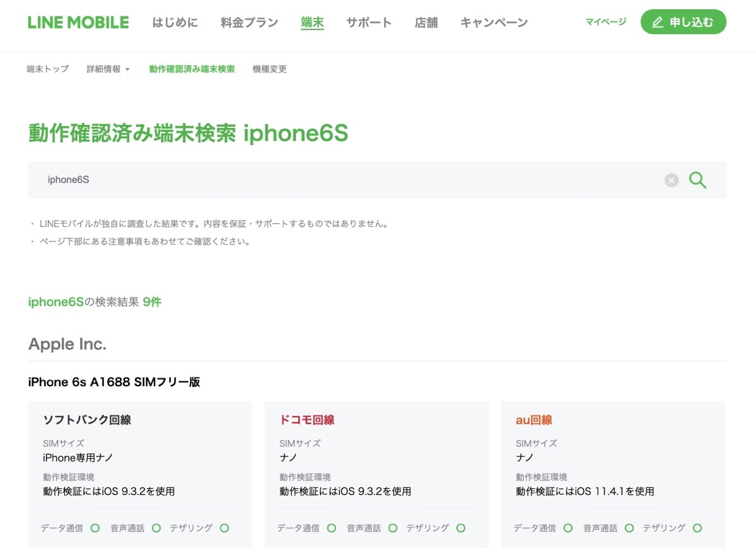The image size is (756, 555).
Task: Click the 申し込む apply button
Action: [x=683, y=21]
